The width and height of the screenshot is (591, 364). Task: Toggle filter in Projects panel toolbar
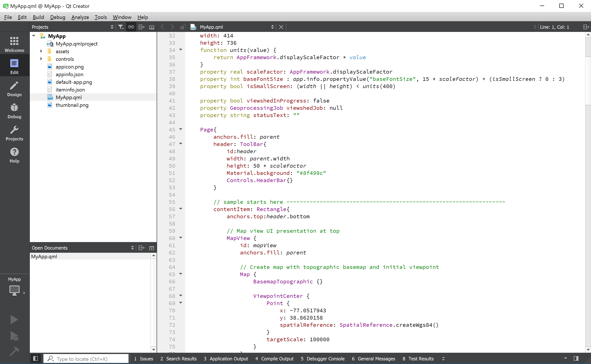pyautogui.click(x=121, y=27)
